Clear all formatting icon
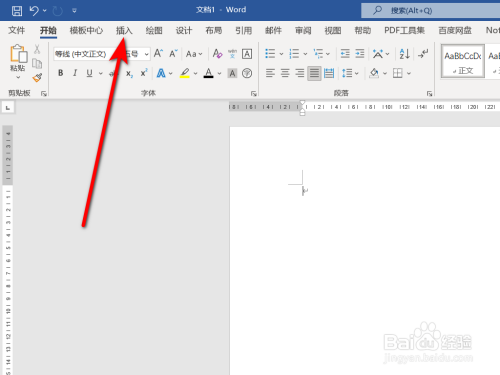Screen dimensions: 500x375 218,53
